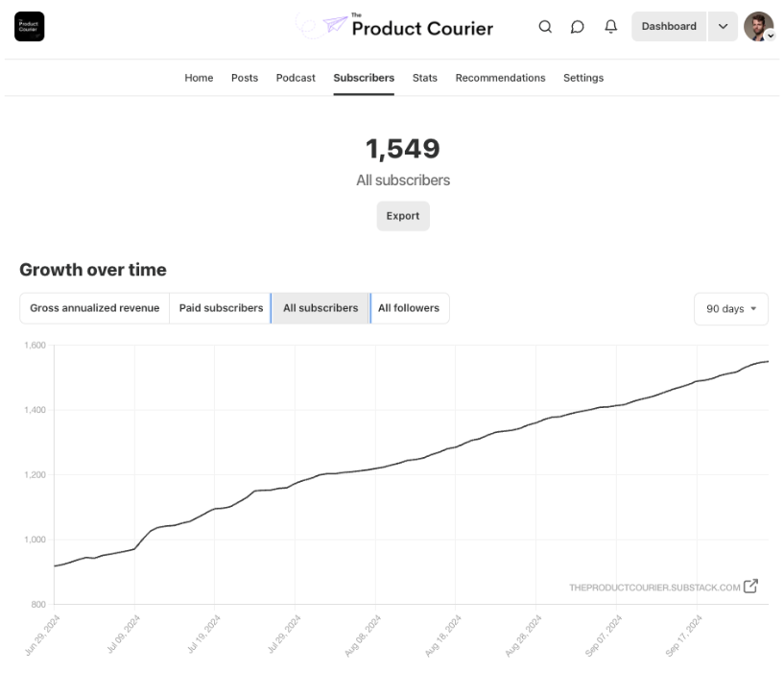Click the Dashboard button
Screen dimensions: 784x673
click(669, 27)
